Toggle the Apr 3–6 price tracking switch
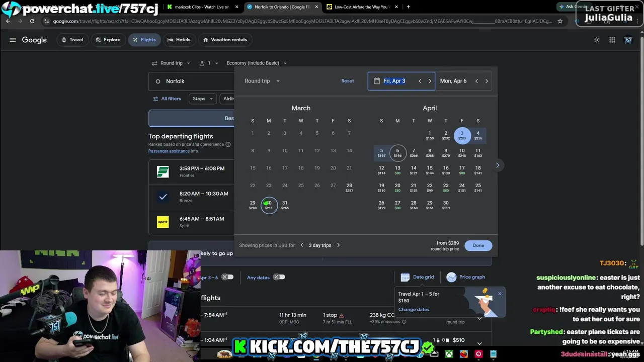The image size is (644, 362). pos(227,277)
